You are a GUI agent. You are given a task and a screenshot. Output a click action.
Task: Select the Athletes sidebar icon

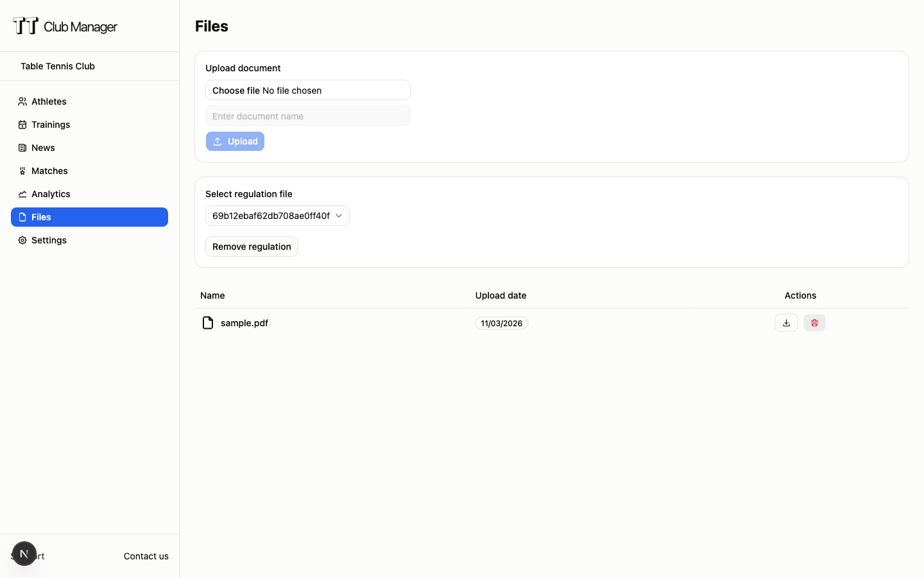tap(21, 101)
